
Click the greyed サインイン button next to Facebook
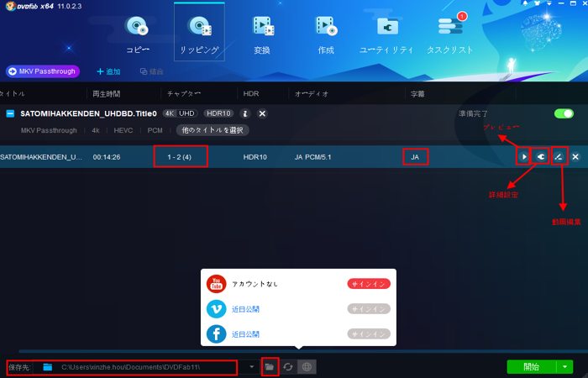pos(369,334)
